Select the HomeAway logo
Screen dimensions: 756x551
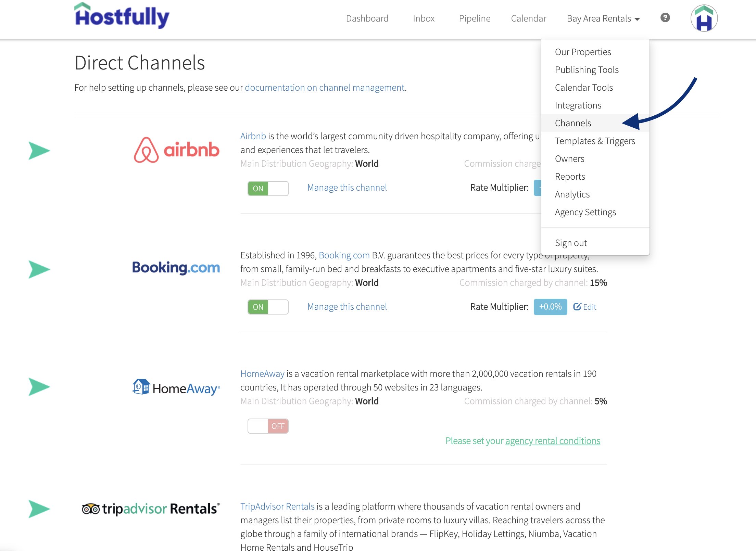tap(176, 387)
